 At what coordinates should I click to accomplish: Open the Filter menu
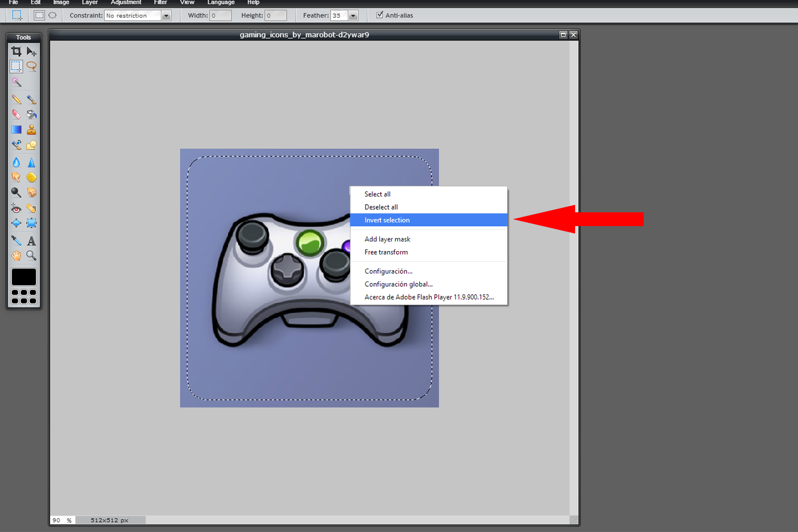[x=161, y=3]
